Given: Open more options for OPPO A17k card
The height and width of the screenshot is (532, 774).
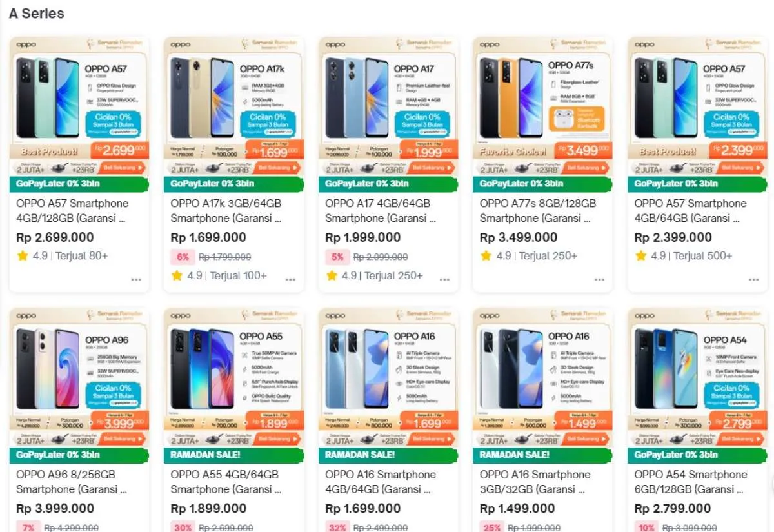Looking at the screenshot, I should point(291,280).
